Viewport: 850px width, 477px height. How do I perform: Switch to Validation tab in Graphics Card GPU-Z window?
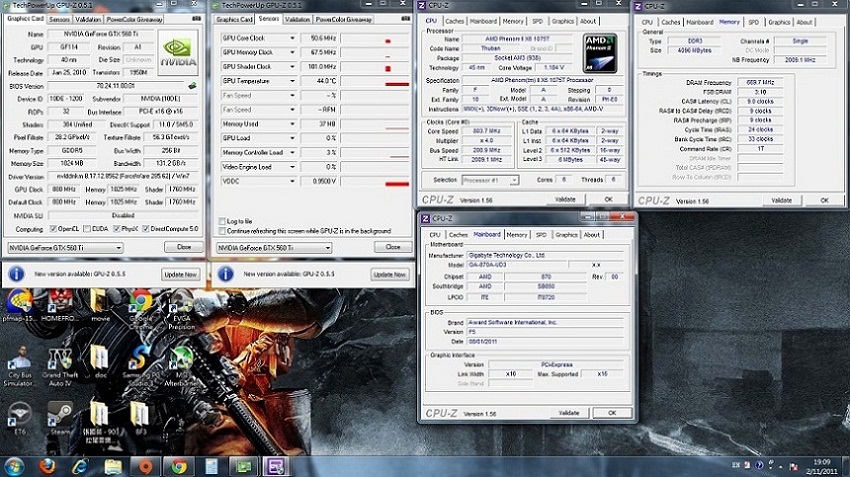(88, 20)
